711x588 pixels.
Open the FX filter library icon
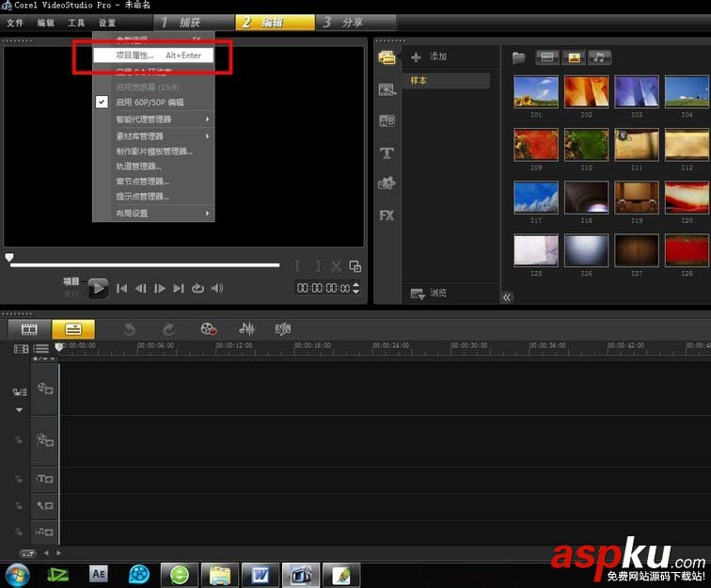coord(387,215)
